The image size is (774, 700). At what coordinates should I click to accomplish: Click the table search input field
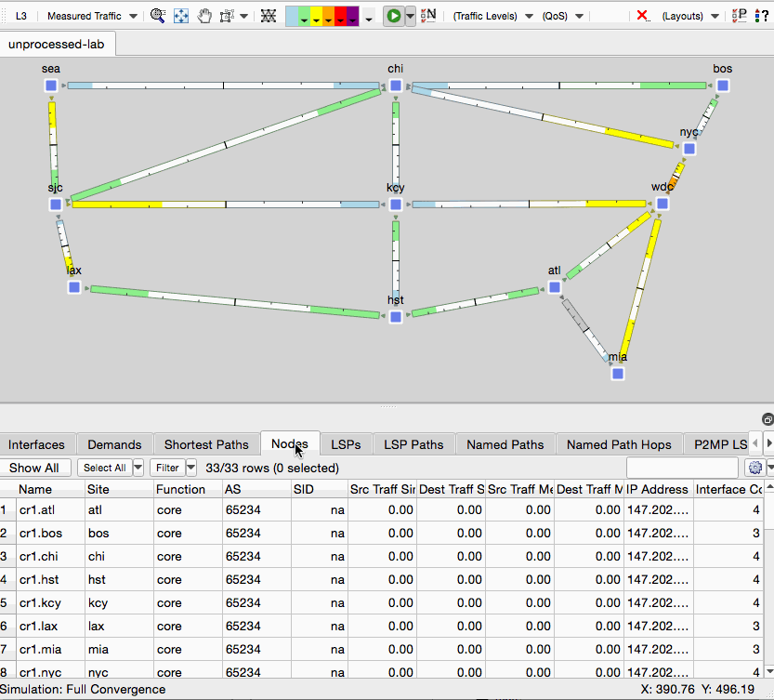(x=682, y=468)
